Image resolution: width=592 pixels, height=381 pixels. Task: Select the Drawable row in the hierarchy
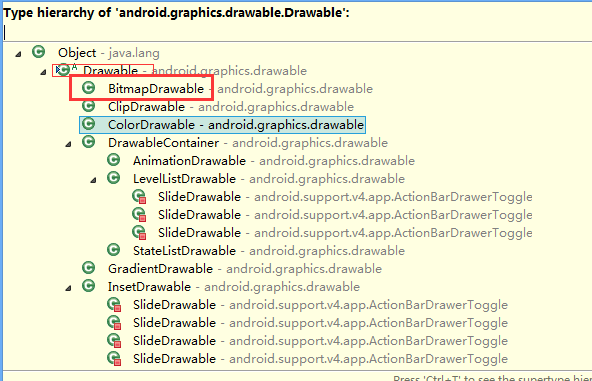point(182,71)
